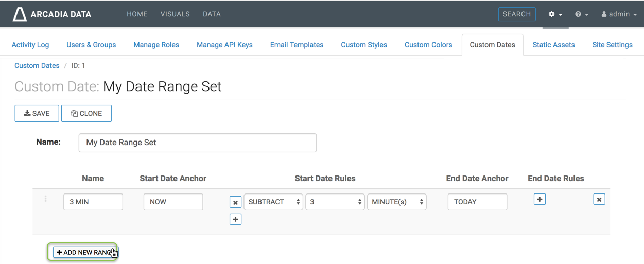Follow the Custom Dates breadcrumb link
This screenshot has height=264, width=644.
(37, 66)
